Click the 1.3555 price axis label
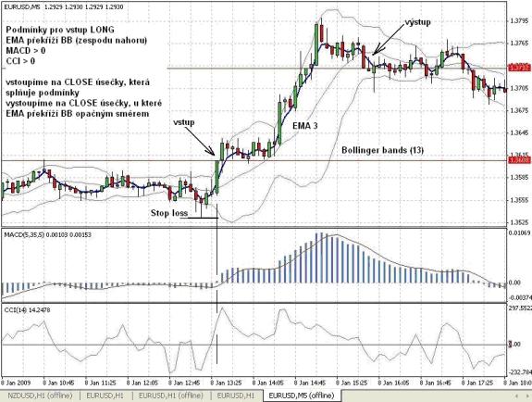 pyautogui.click(x=519, y=200)
